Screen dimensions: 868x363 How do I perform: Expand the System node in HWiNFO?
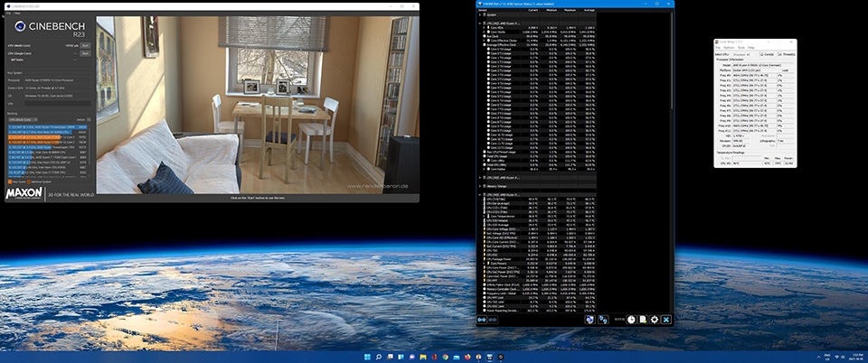(480, 15)
